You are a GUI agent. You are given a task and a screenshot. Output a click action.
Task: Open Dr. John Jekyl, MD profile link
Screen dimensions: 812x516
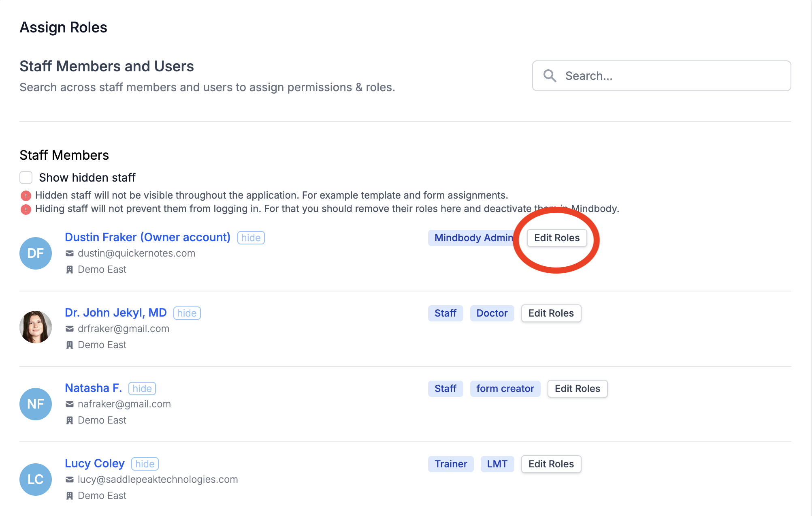pos(116,313)
